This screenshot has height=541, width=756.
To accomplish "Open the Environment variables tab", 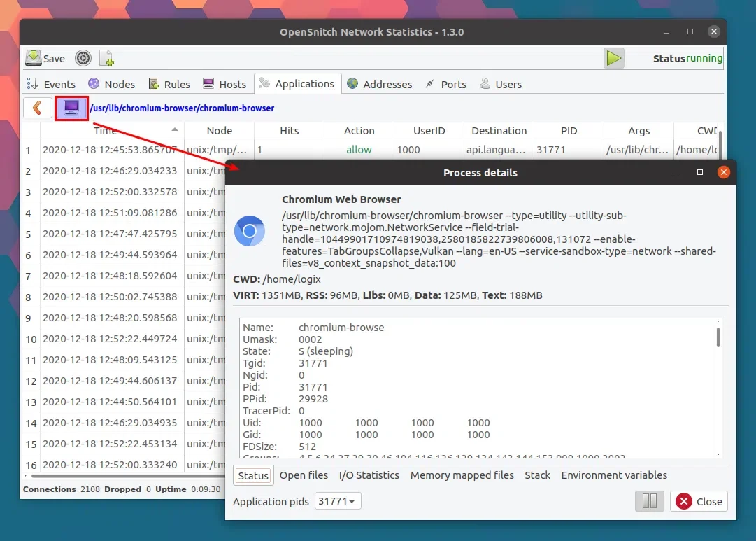I will (614, 475).
